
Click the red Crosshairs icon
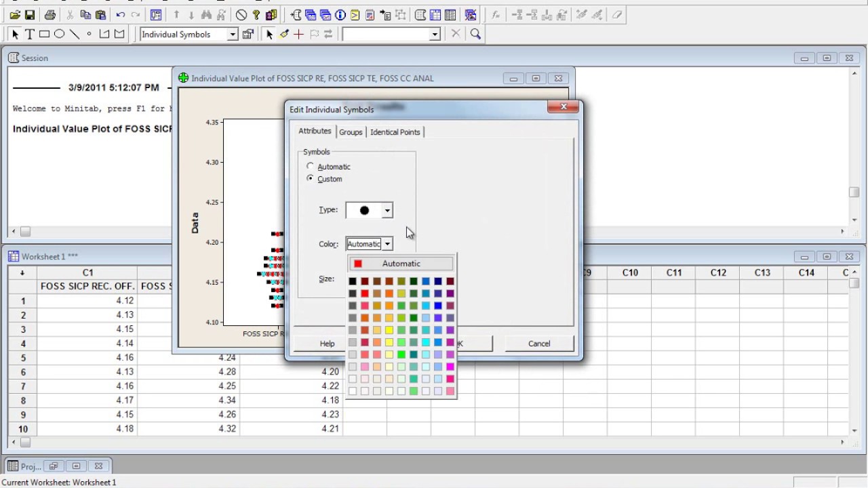coord(298,34)
